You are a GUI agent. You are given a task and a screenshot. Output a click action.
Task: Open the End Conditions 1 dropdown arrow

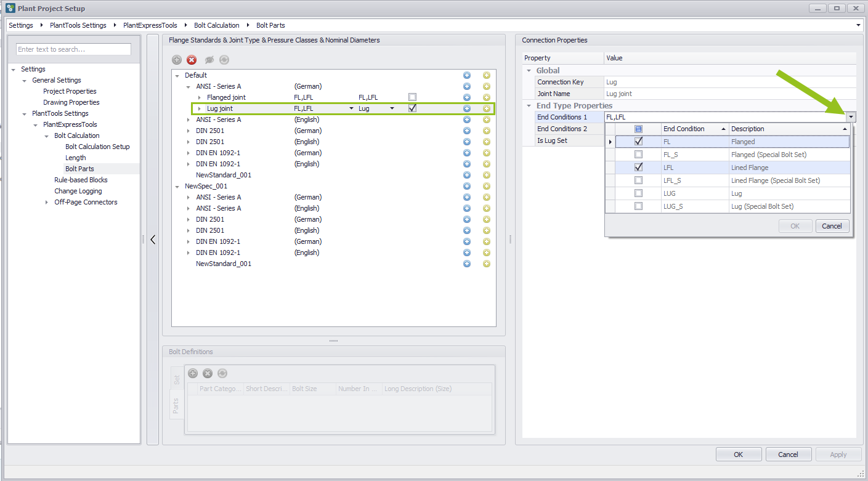[x=851, y=117]
